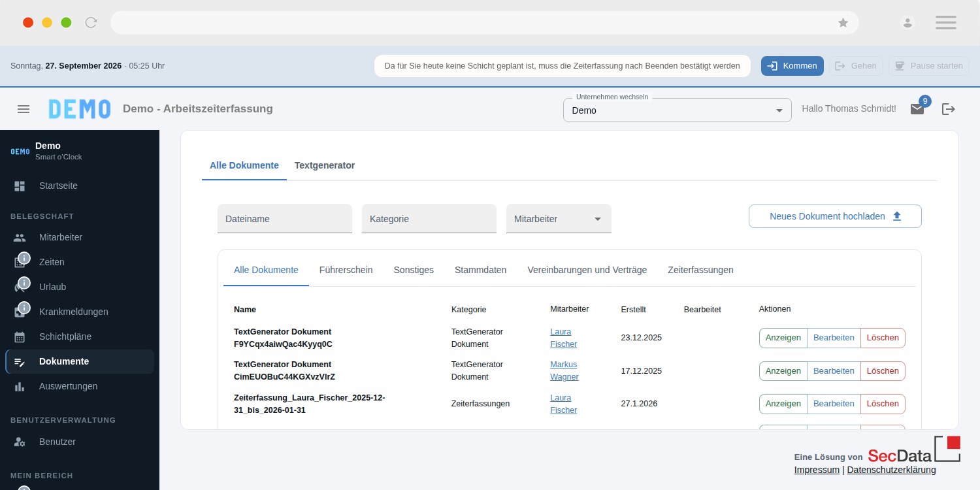Click Neues Dokument hochladen button
The width and height of the screenshot is (980, 490).
(x=835, y=216)
